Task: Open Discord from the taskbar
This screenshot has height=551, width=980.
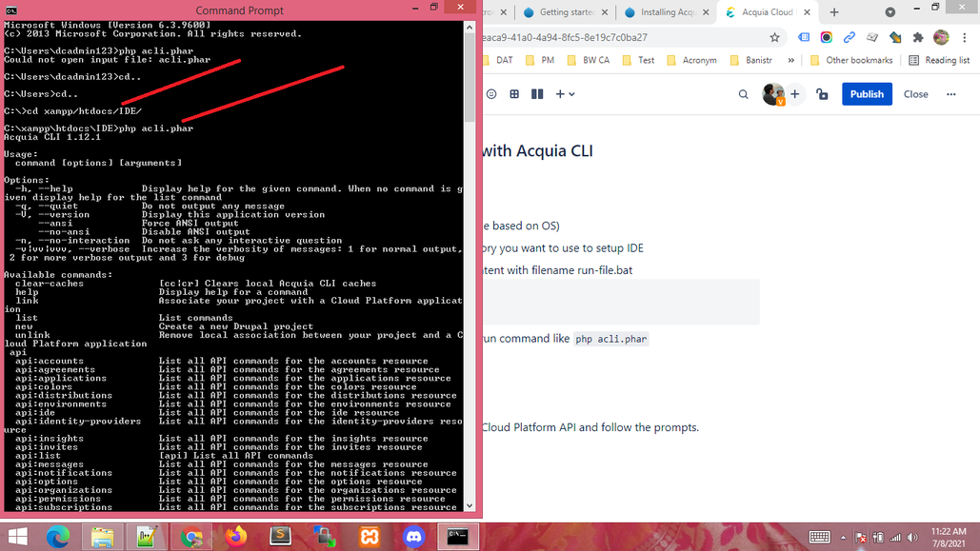Action: click(413, 536)
